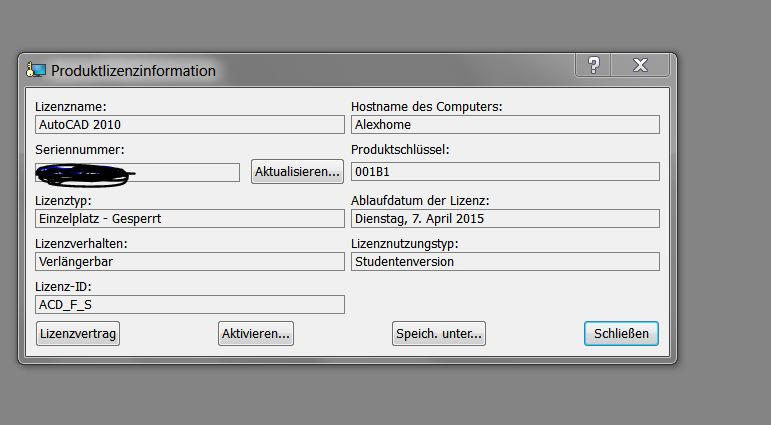Screen dimensions: 771x425
Task: Select the Lizenztyp field Einzelplatz - Gesperrt
Action: tap(190, 218)
